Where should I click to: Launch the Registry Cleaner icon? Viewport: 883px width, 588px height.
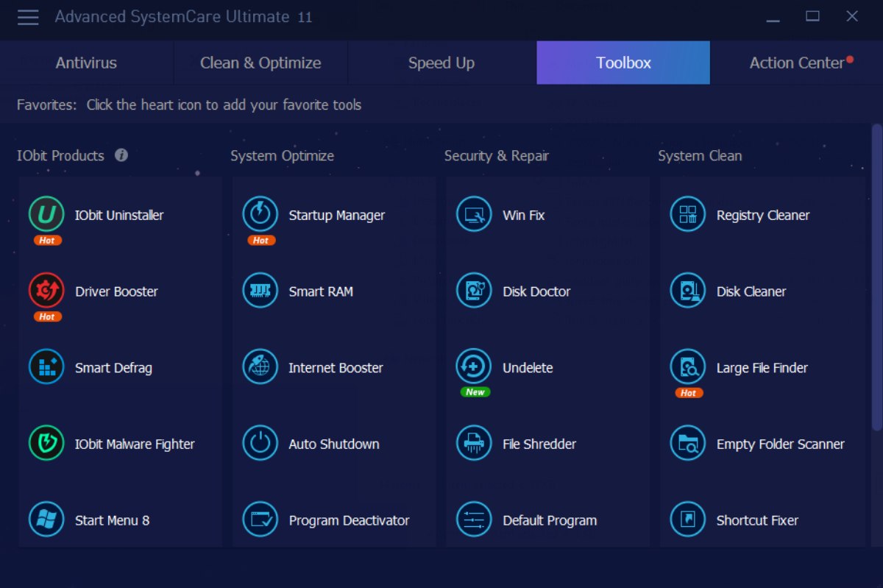point(688,215)
